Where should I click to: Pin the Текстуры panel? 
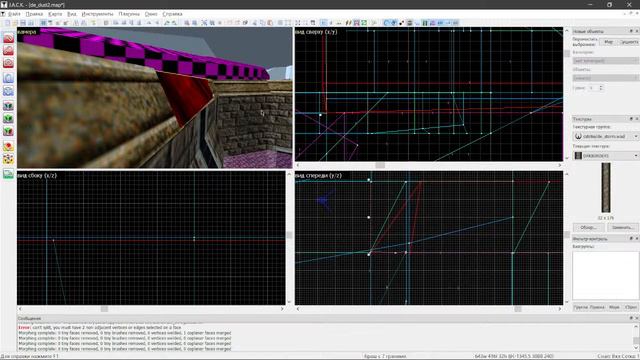[631, 119]
